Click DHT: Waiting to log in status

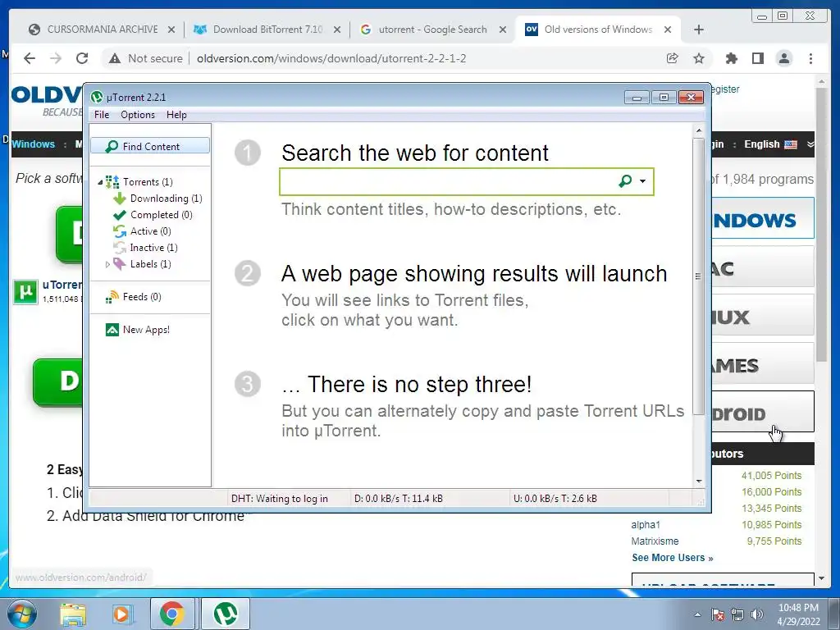[x=279, y=498]
